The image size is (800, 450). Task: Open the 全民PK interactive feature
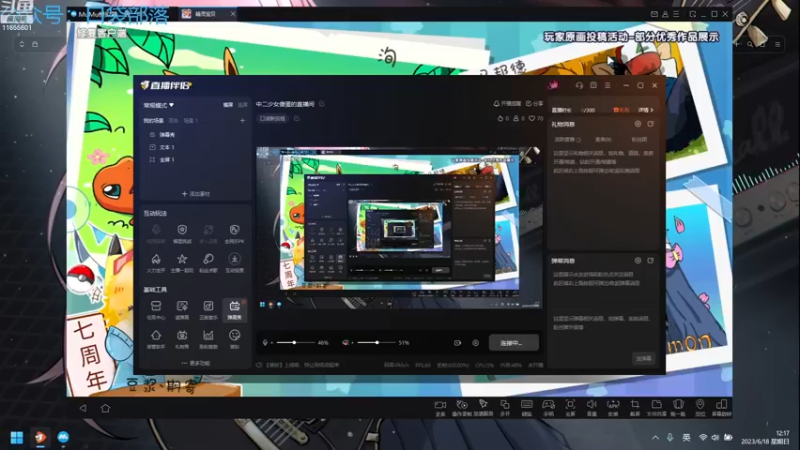click(x=234, y=234)
